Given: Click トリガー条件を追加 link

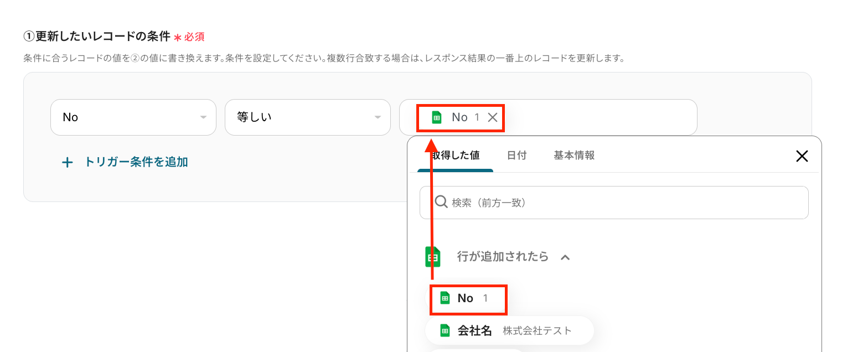Looking at the screenshot, I should 136,162.
